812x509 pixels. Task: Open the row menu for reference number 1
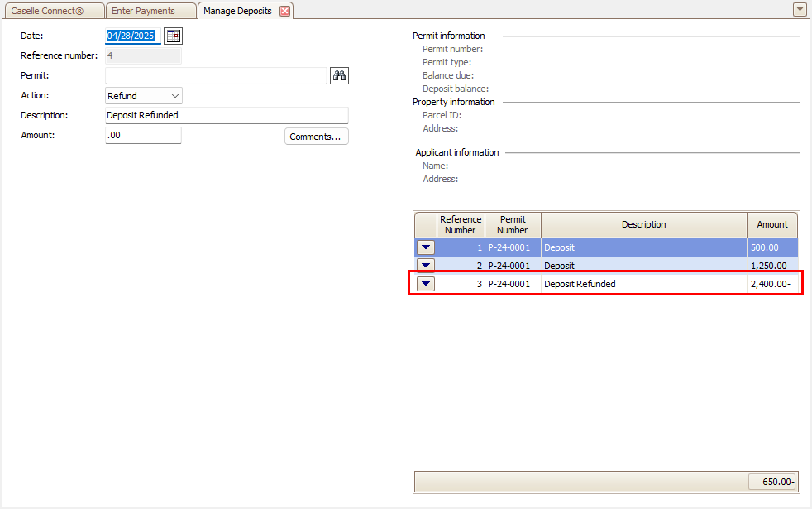point(426,247)
